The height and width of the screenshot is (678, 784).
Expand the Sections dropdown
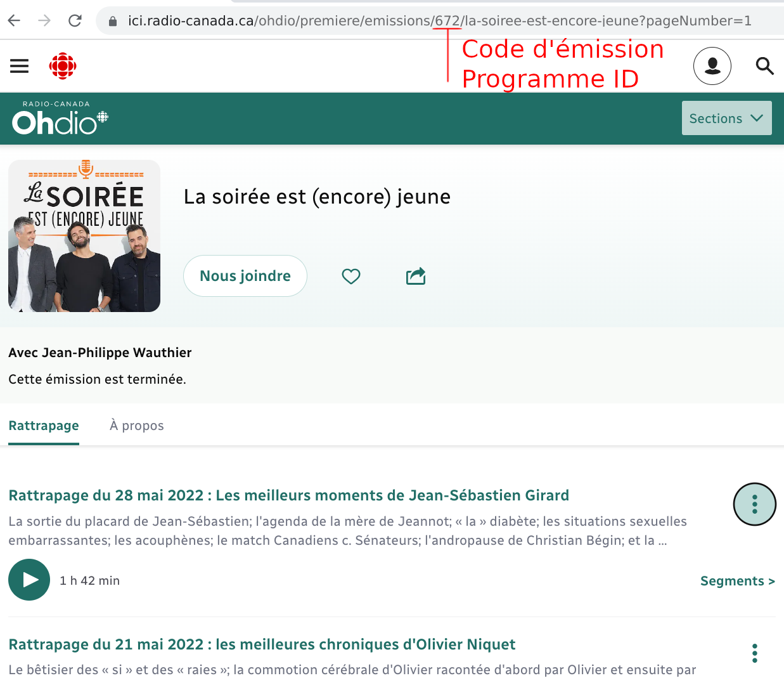click(x=726, y=118)
